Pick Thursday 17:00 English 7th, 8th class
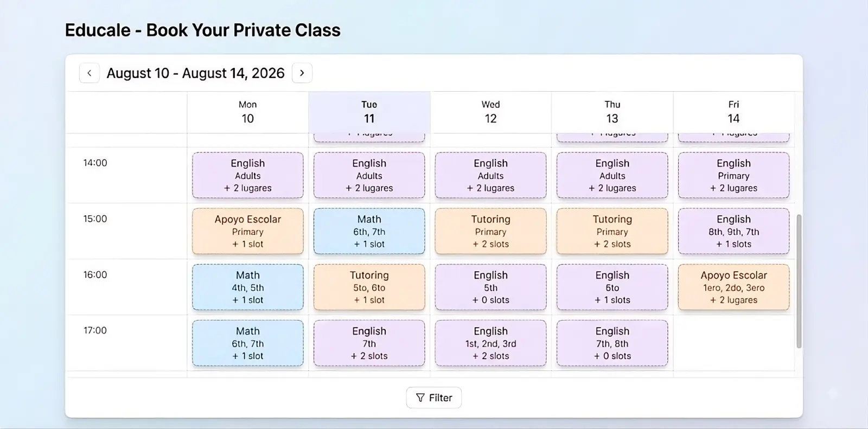868x429 pixels. [612, 343]
